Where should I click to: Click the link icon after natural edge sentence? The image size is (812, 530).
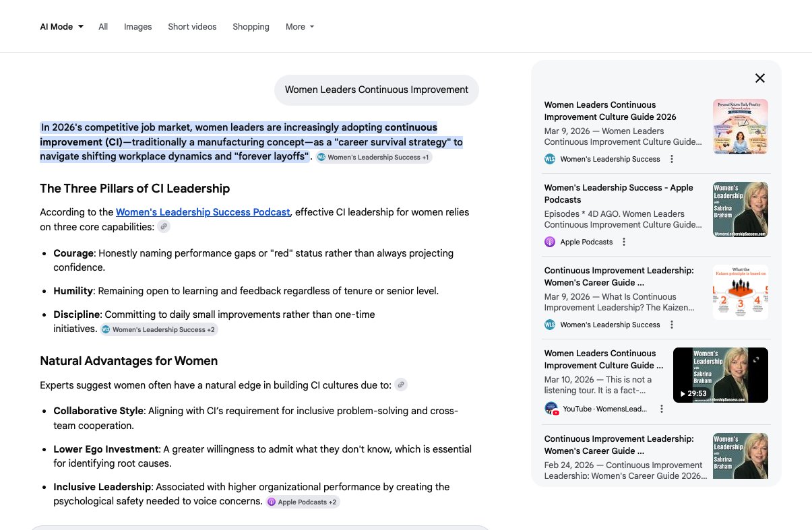click(x=401, y=385)
